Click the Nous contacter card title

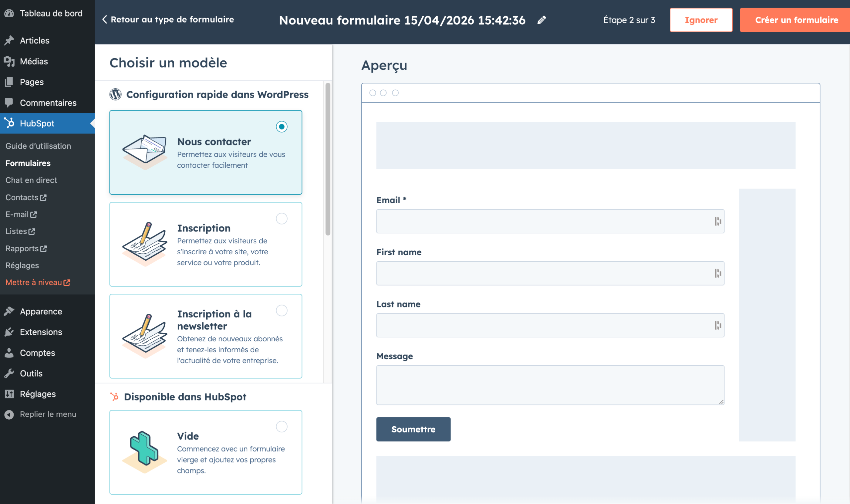[x=214, y=142]
